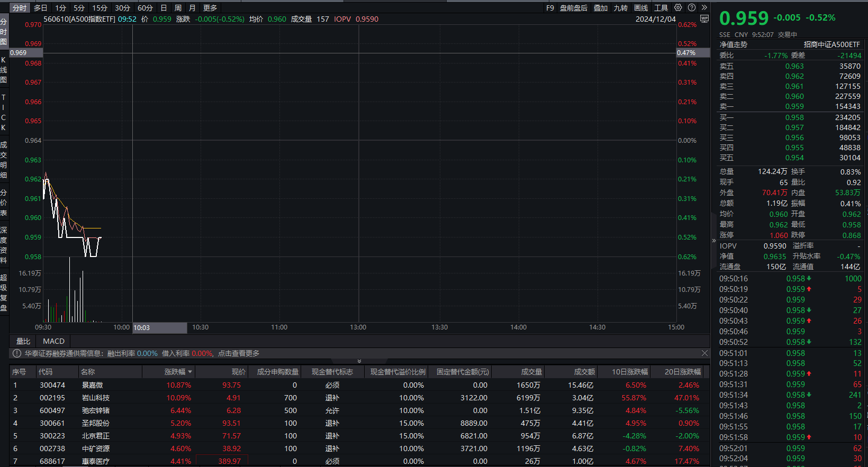
Task: Select 15分 period tab
Action: coord(100,8)
